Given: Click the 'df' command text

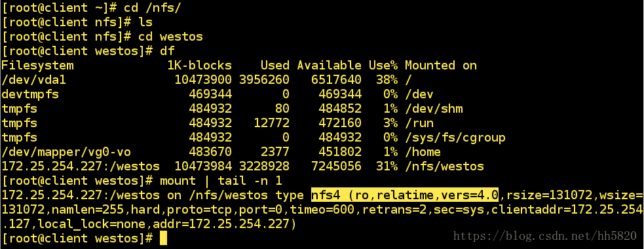Looking at the screenshot, I should pyautogui.click(x=167, y=51).
